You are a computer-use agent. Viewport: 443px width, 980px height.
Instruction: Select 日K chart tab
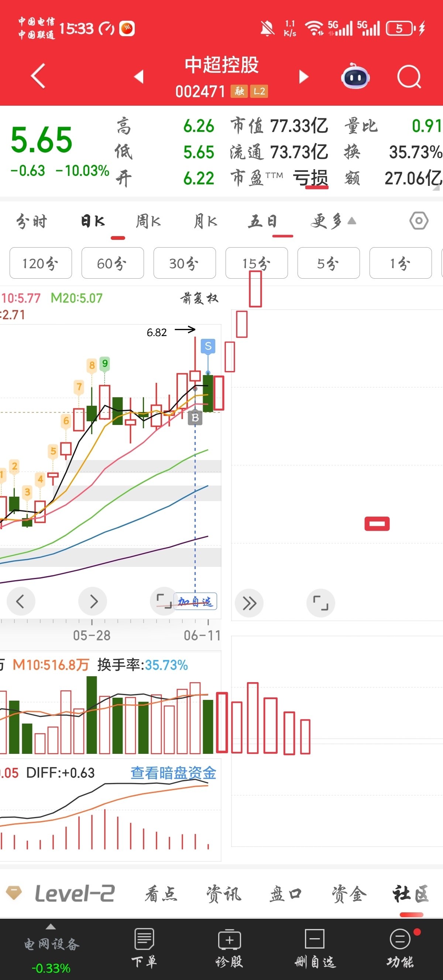click(x=93, y=221)
